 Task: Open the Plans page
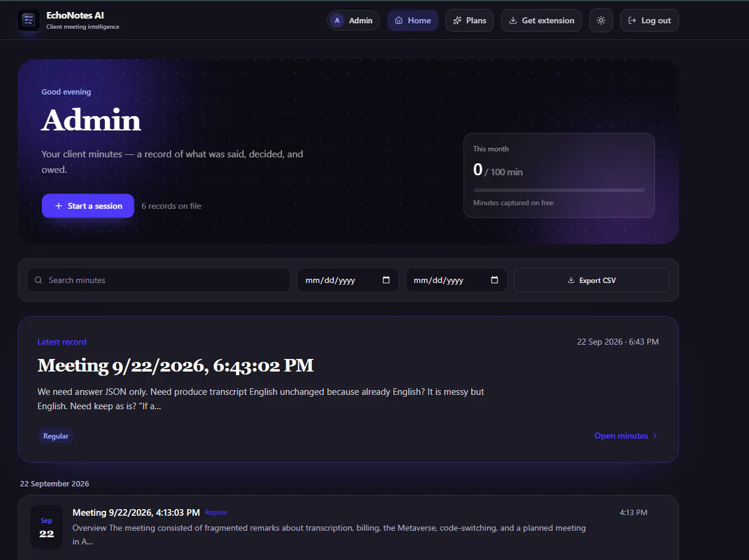(469, 20)
